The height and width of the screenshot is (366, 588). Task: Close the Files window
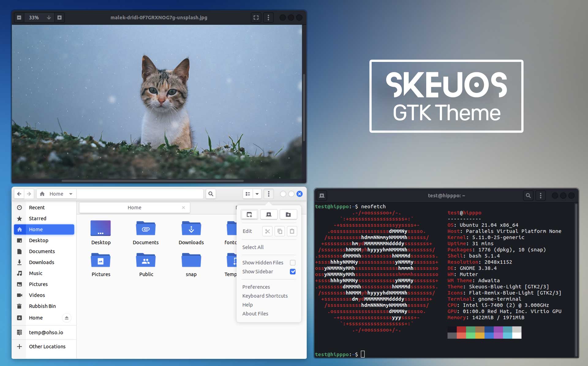point(300,194)
